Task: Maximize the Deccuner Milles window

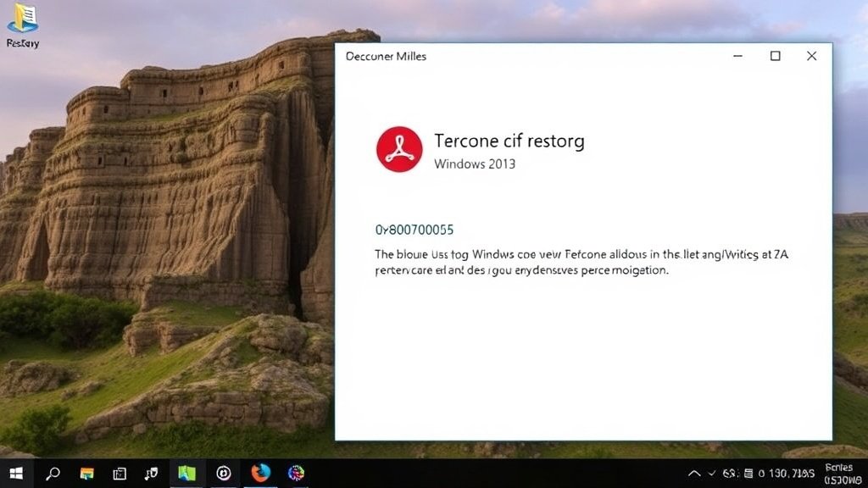Action: click(775, 56)
